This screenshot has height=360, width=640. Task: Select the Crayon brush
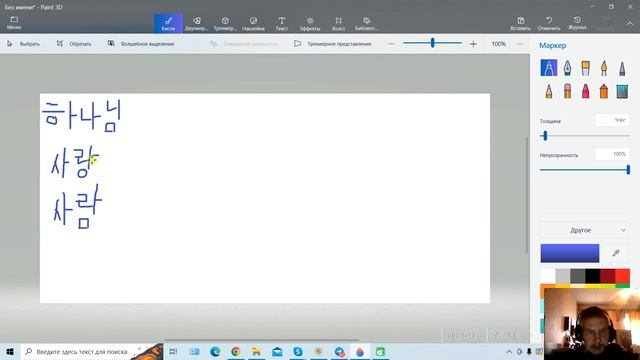coord(585,91)
